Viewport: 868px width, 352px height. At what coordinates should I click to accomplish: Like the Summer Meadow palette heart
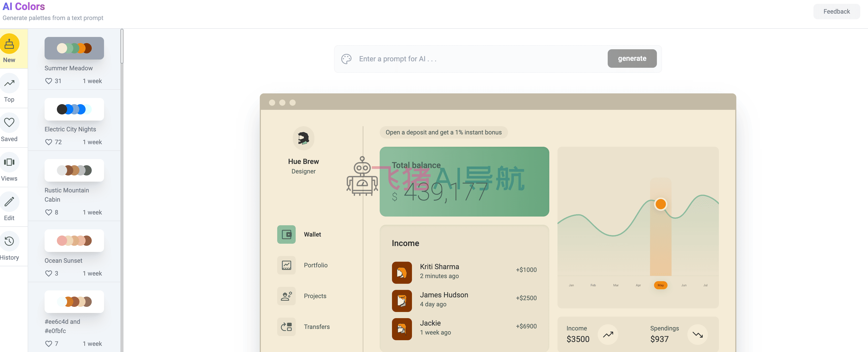[x=48, y=81]
